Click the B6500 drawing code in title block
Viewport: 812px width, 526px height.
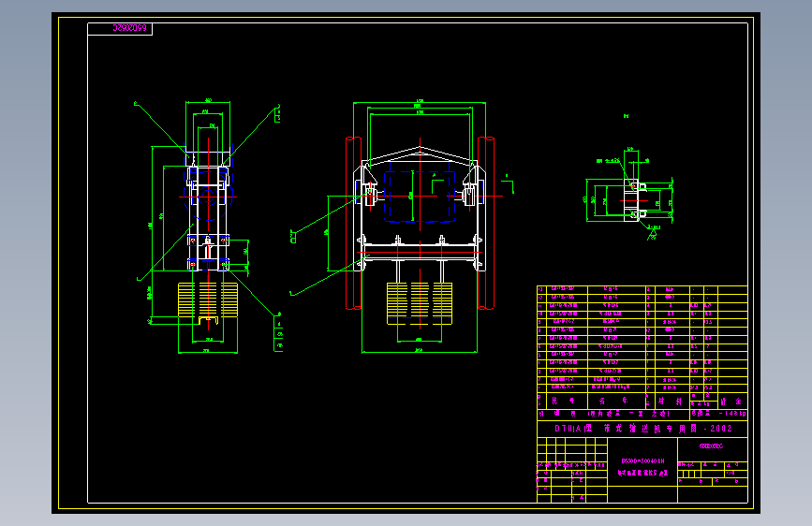[642, 460]
